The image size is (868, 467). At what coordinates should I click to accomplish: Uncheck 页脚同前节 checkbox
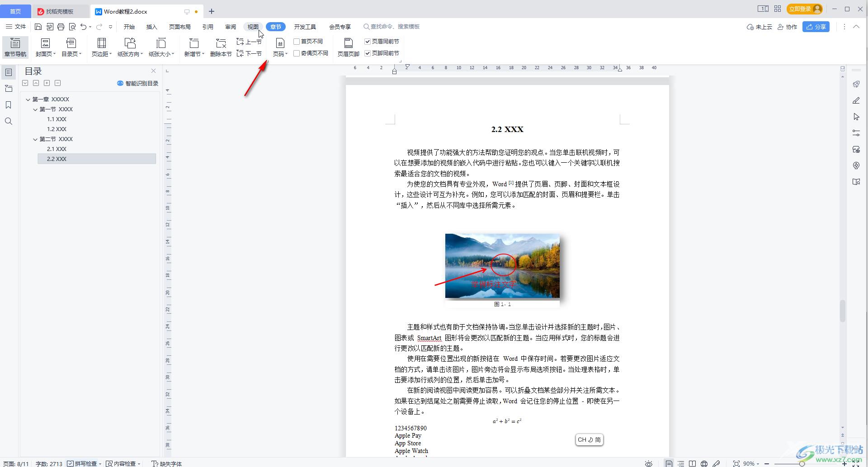pos(368,53)
